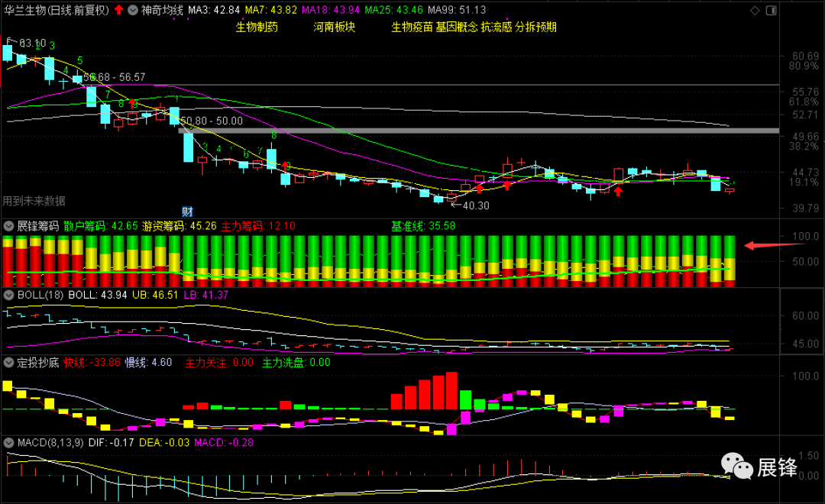Click the BOLL(18) indicator name

pos(40,295)
